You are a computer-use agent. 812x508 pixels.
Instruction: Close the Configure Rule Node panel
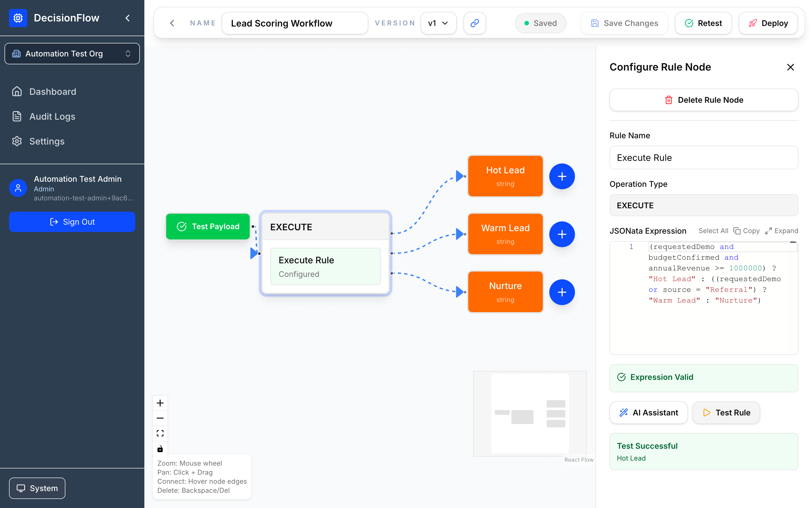coord(790,67)
